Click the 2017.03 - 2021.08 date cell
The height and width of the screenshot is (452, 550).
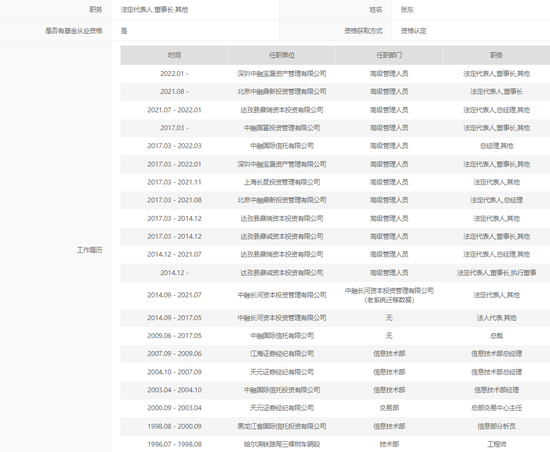174,200
